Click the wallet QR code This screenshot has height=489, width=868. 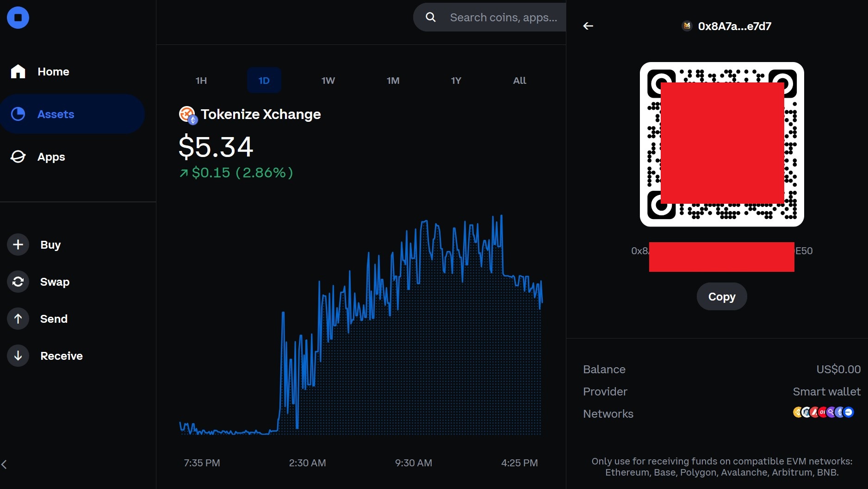pos(722,144)
